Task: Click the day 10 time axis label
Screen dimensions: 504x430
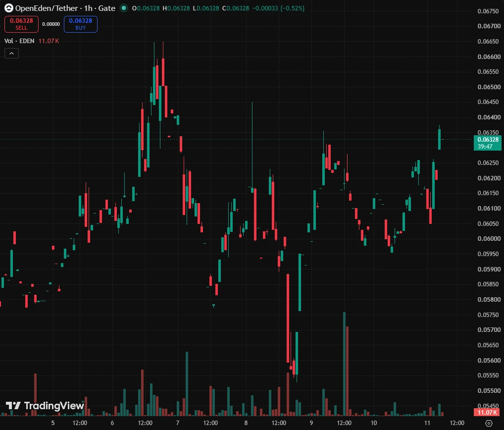Action: click(374, 423)
